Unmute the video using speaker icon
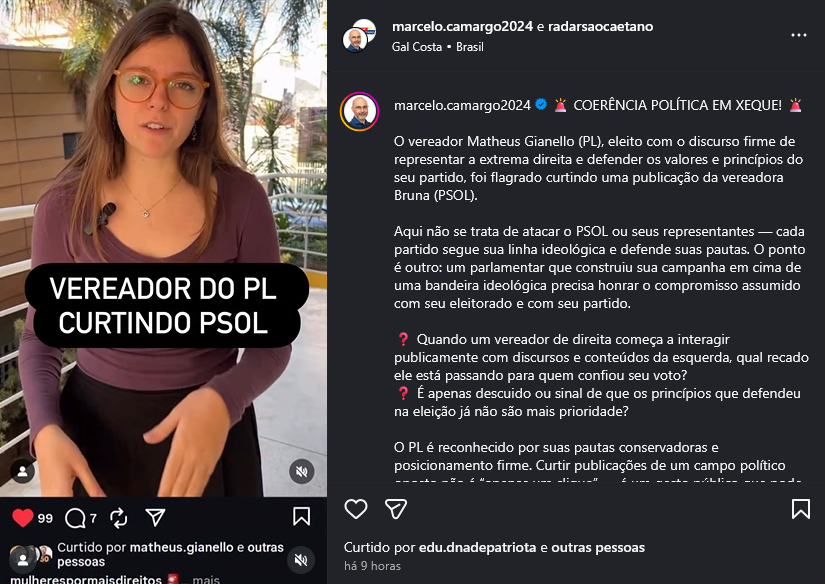Viewport: 825px width, 584px height. [301, 471]
